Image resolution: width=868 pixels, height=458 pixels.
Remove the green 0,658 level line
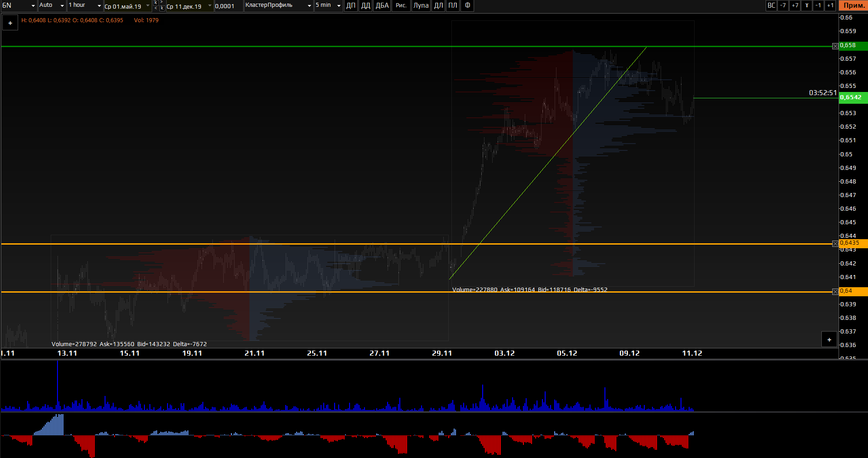(x=835, y=46)
